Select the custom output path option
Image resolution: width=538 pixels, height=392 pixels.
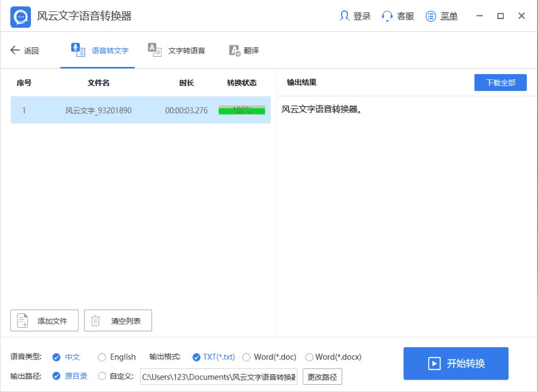[102, 376]
